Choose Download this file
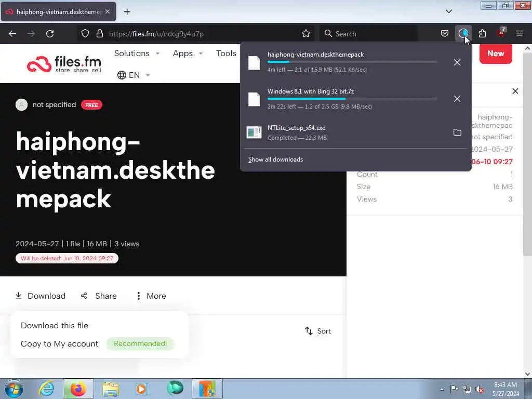Screen dimensions: 532x399 click(54, 325)
